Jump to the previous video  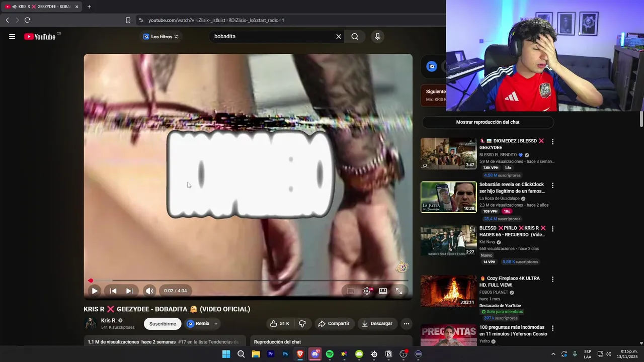(113, 291)
